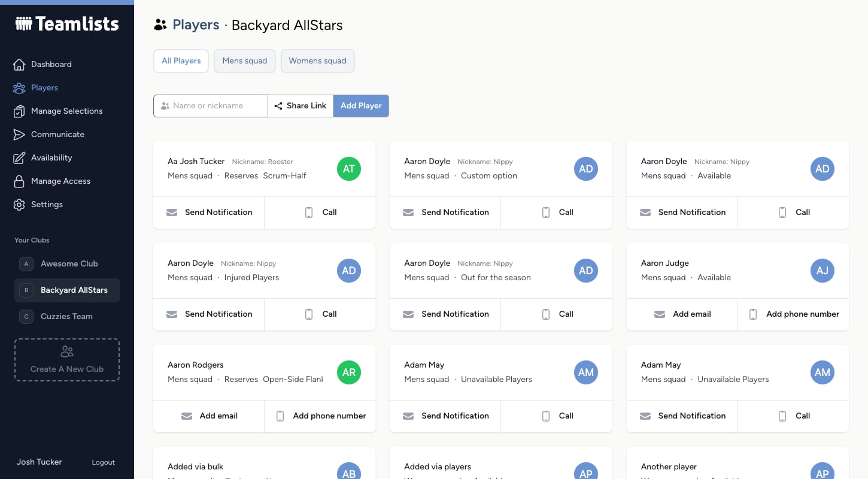Click AD avatar on Custom option card
Screen dimensions: 868x479
point(586,169)
